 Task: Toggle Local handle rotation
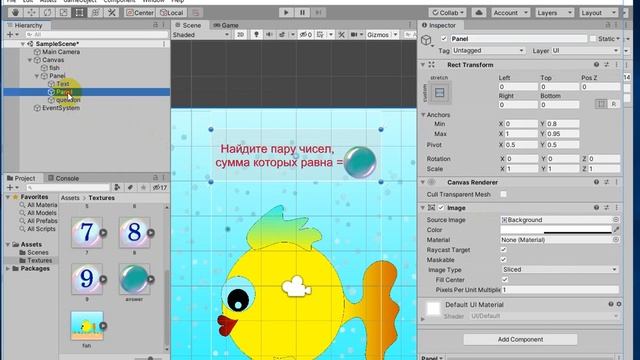click(x=171, y=13)
